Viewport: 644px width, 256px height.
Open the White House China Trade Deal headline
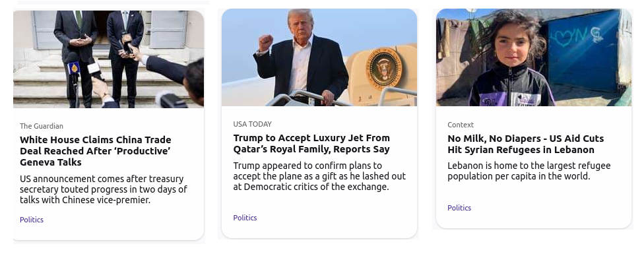point(95,151)
